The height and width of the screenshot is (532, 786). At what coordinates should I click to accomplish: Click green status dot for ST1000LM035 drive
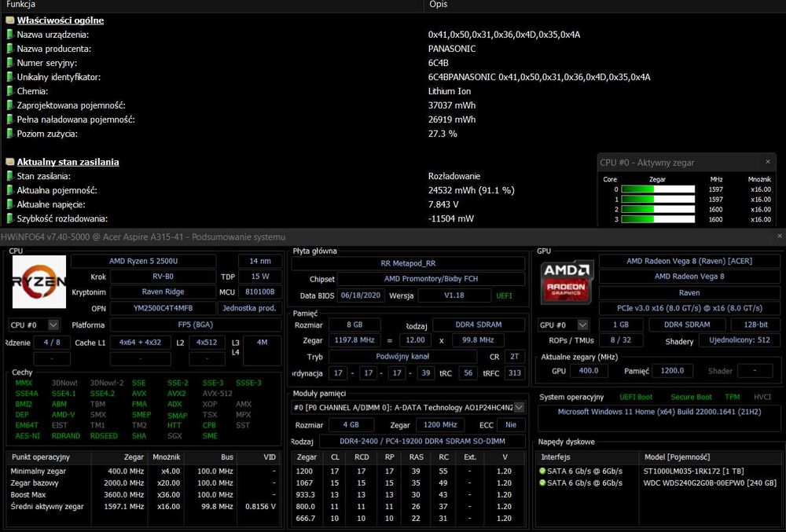pos(542,471)
